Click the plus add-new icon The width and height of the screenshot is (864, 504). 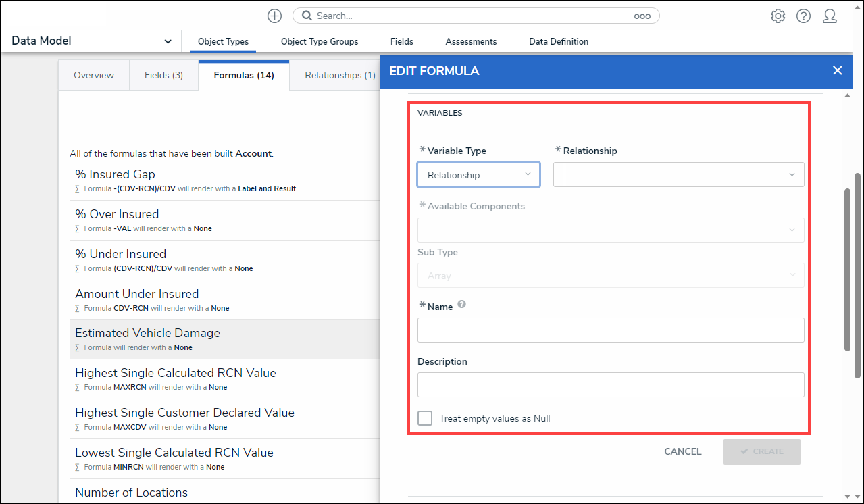click(274, 16)
